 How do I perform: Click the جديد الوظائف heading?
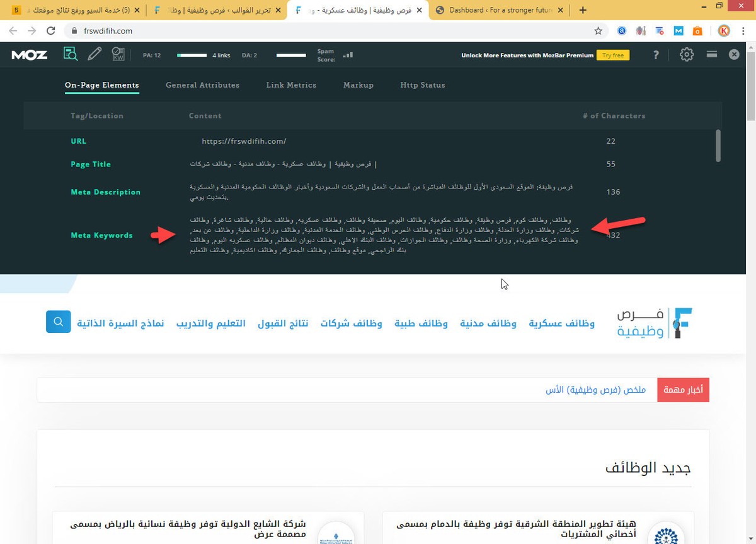click(x=648, y=468)
